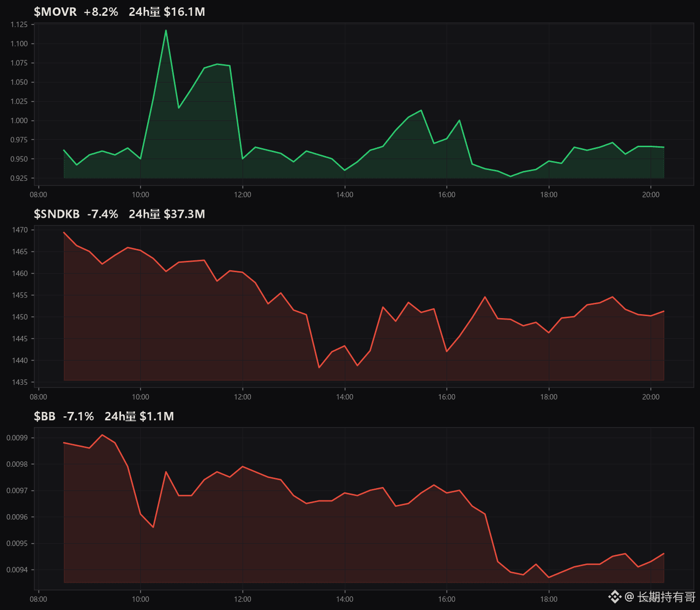
Task: Click the 1455 y-axis label in SNDKB chart
Action: tap(20, 295)
